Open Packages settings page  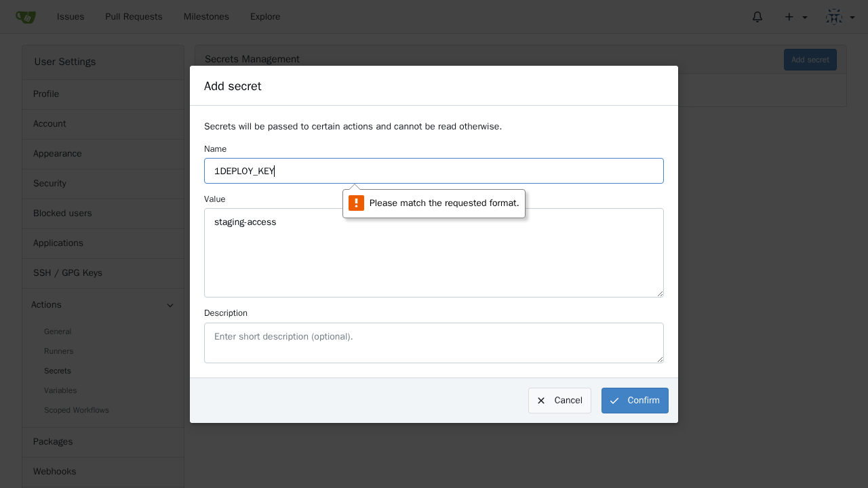click(x=103, y=442)
